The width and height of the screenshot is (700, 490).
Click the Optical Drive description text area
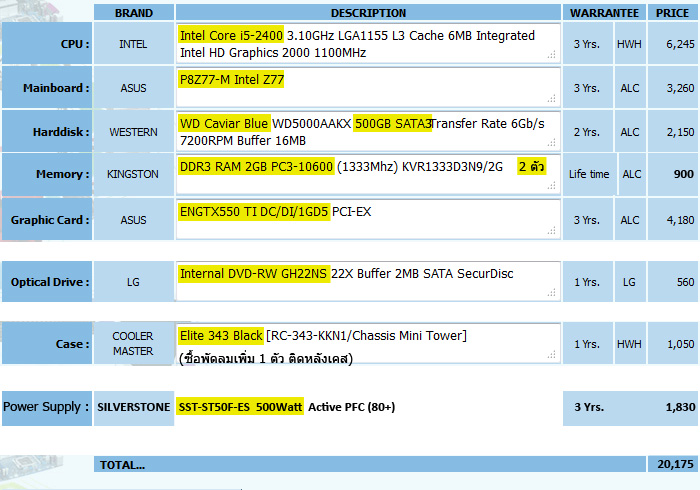coord(368,282)
